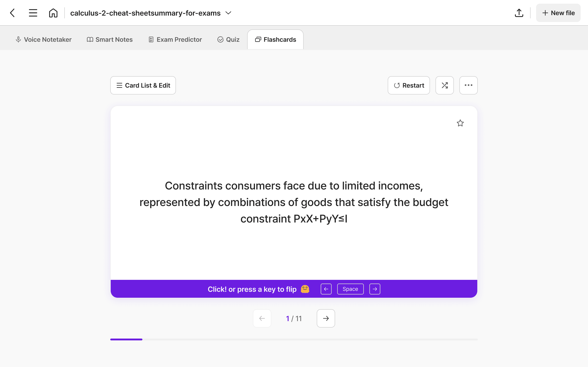Click the home navigation icon

pyautogui.click(x=53, y=13)
